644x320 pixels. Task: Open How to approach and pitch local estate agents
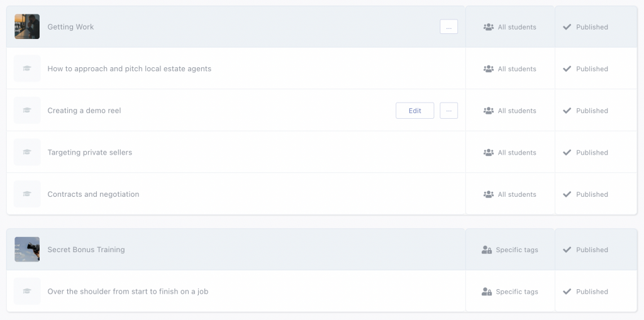click(130, 69)
